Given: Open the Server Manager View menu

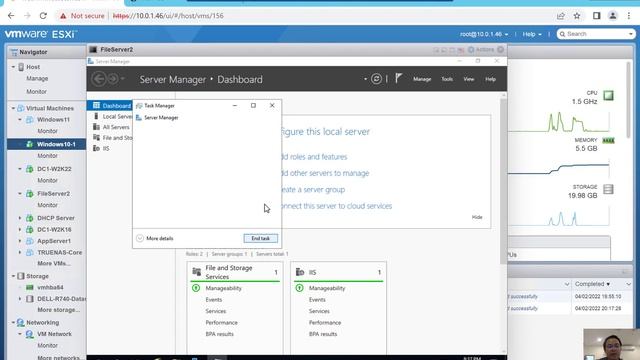Looking at the screenshot, I should point(469,79).
